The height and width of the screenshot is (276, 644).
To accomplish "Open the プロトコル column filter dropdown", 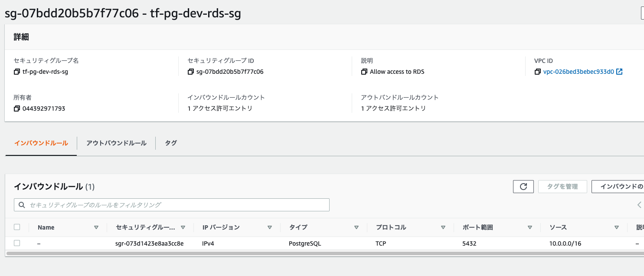I will pos(443,227).
